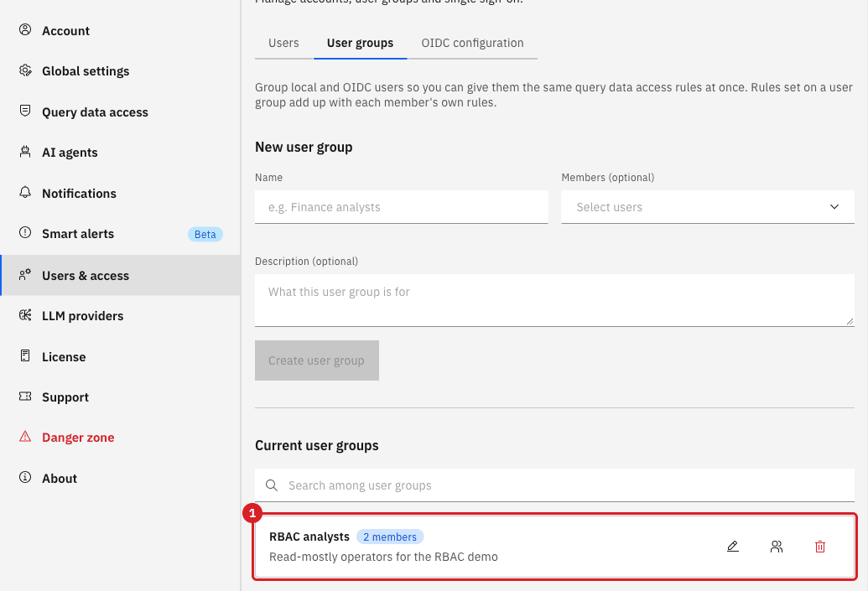
Task: Delete the RBAC analysts group with trash icon
Action: [x=820, y=547]
